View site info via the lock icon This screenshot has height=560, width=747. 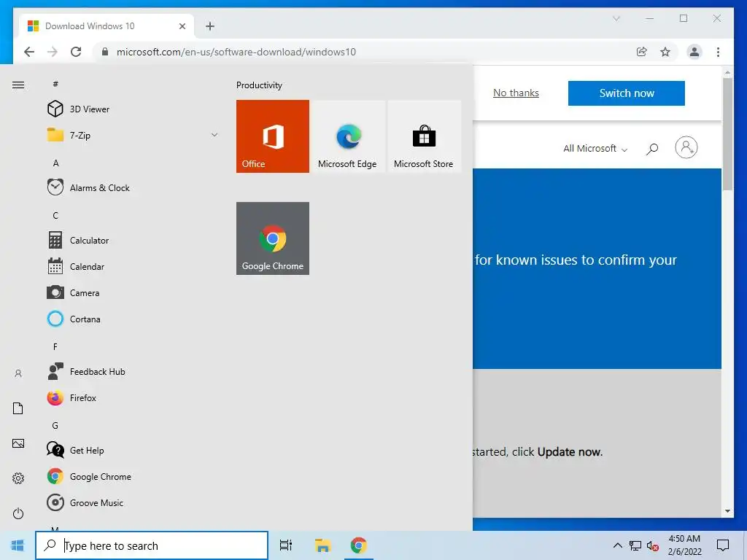tap(105, 52)
